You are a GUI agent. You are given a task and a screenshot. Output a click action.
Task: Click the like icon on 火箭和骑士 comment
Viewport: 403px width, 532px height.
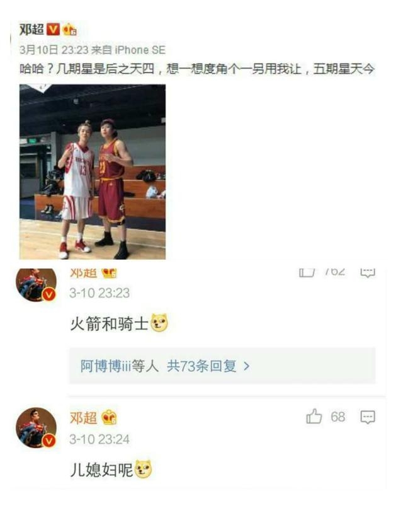[307, 272]
